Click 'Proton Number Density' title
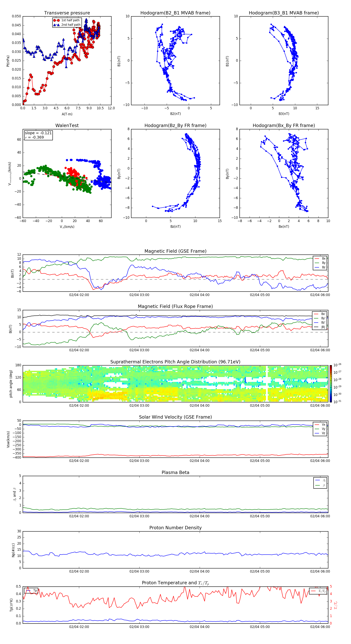 [x=175, y=528]
